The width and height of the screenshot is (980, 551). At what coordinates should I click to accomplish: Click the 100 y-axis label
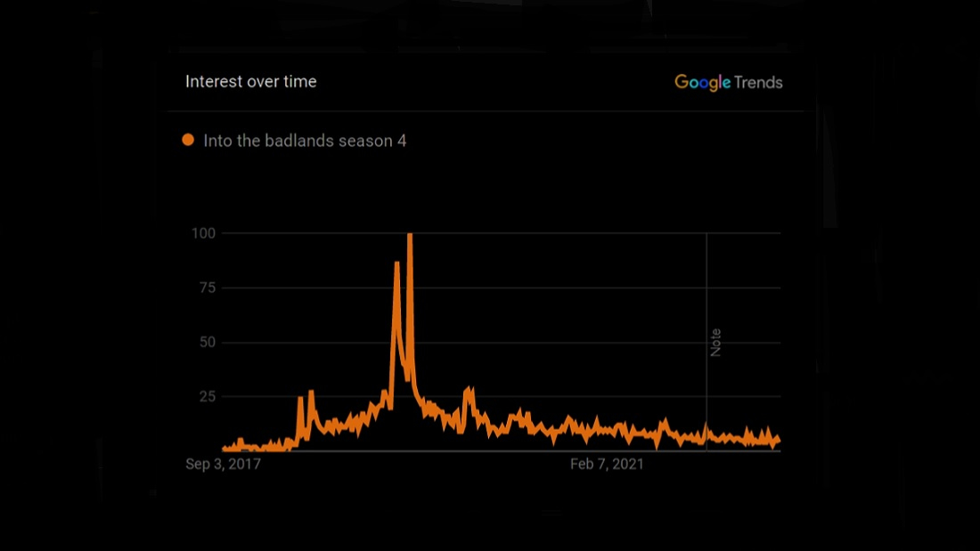pos(203,233)
